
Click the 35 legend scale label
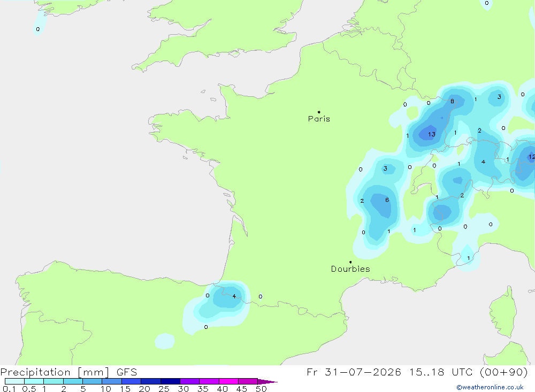click(203, 389)
